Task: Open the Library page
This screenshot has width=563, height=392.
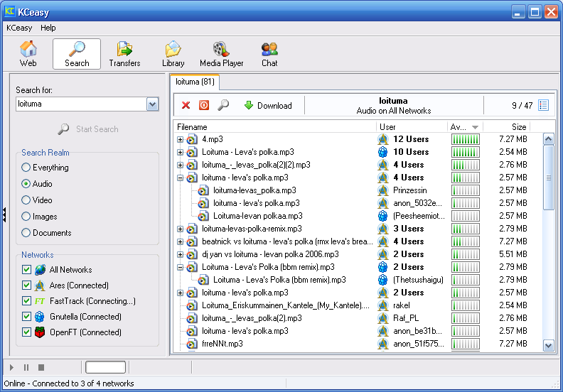Action: [x=173, y=54]
